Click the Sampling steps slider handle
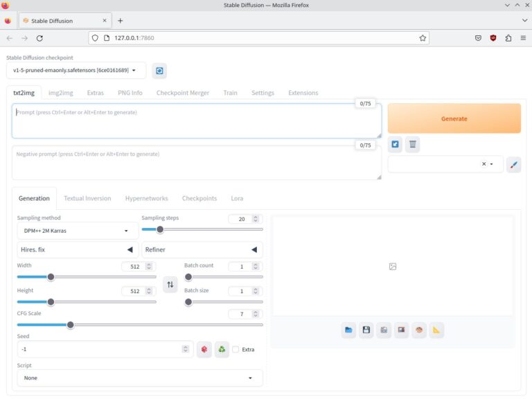The image size is (532, 399). pos(160,229)
